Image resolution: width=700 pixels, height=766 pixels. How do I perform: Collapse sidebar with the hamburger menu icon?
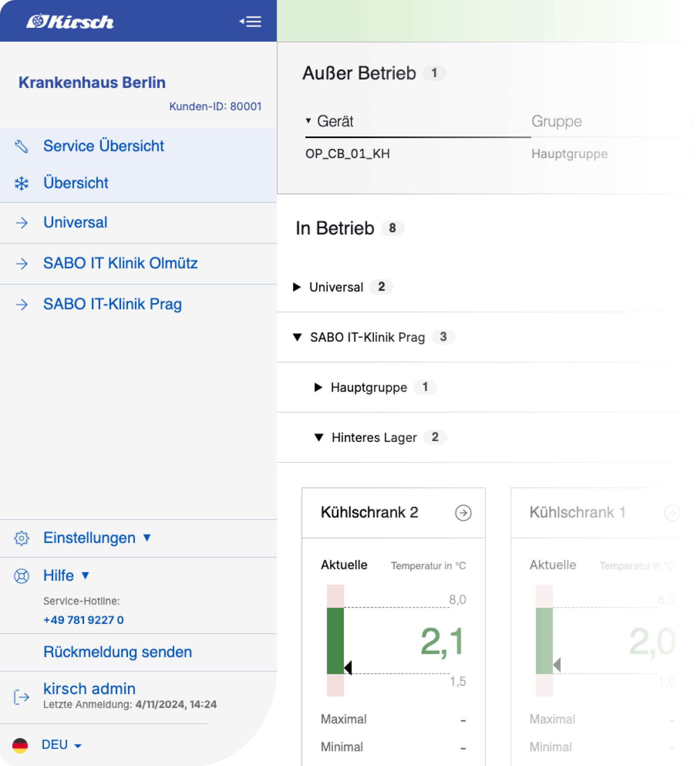(x=250, y=21)
